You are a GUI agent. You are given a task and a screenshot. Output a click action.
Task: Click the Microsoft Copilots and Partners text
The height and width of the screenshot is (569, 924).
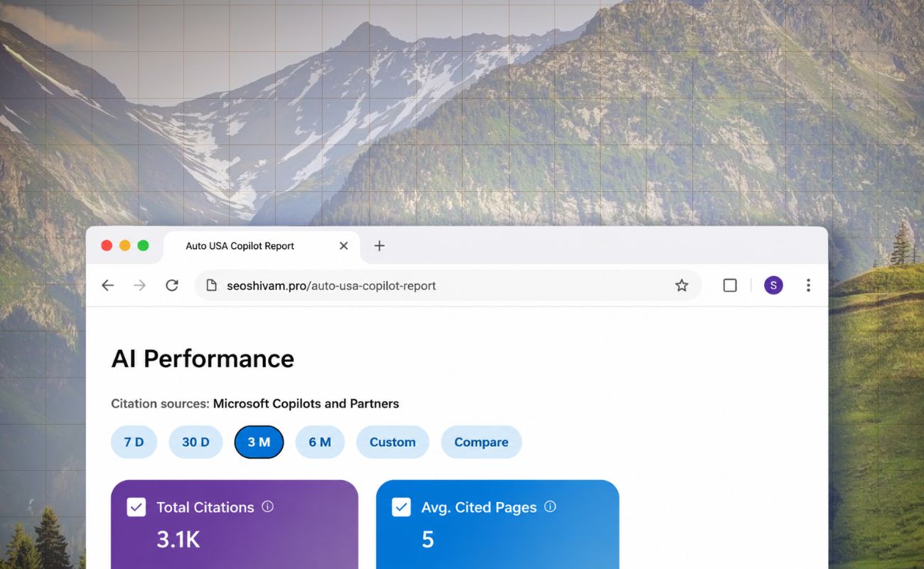[306, 404]
